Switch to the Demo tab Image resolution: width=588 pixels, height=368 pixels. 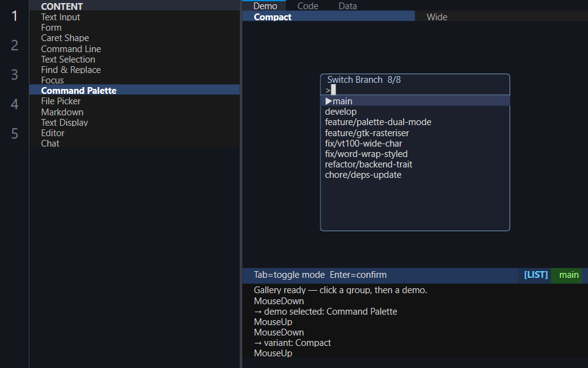(x=265, y=6)
